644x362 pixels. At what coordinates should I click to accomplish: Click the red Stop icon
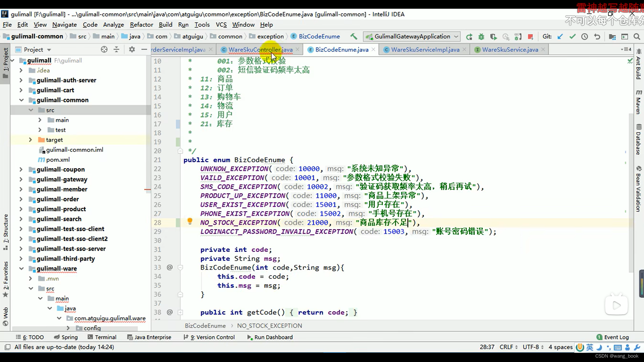coord(530,37)
